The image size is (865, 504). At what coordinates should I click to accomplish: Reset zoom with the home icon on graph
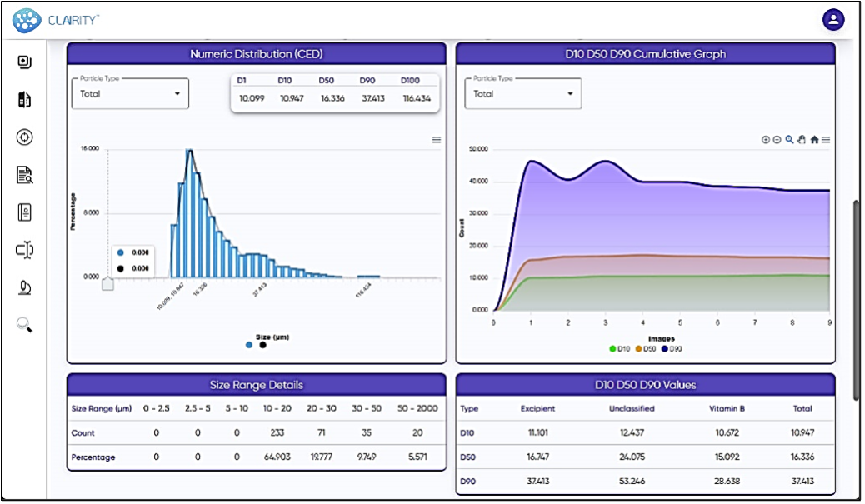(814, 140)
